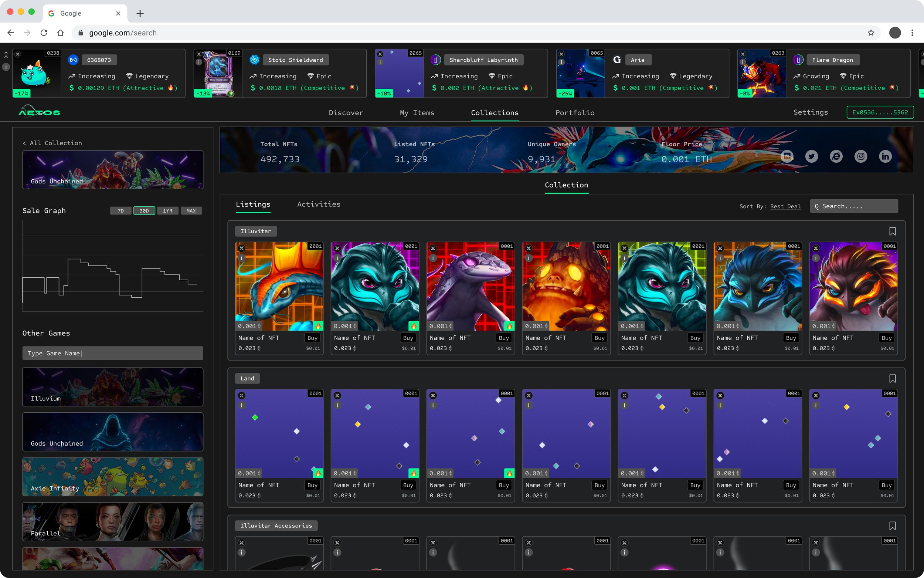This screenshot has height=578, width=924.
Task: Select the 1YR sale graph range
Action: tap(168, 211)
